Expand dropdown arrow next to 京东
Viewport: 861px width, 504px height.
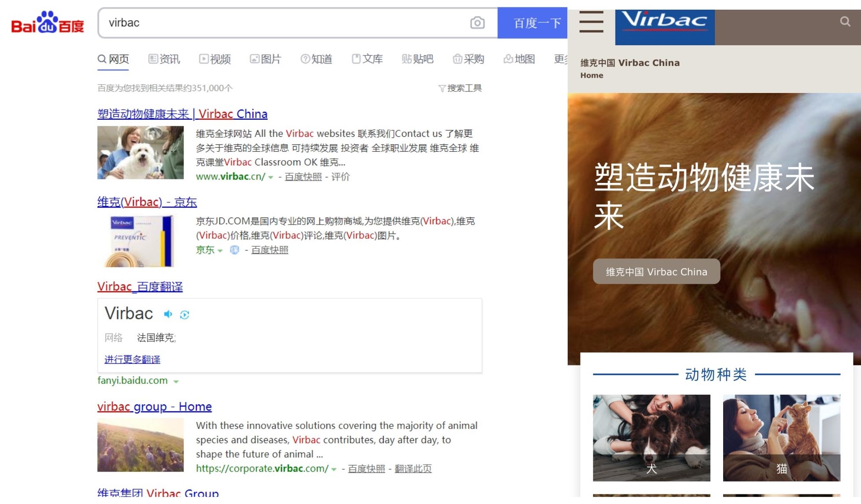tap(220, 250)
